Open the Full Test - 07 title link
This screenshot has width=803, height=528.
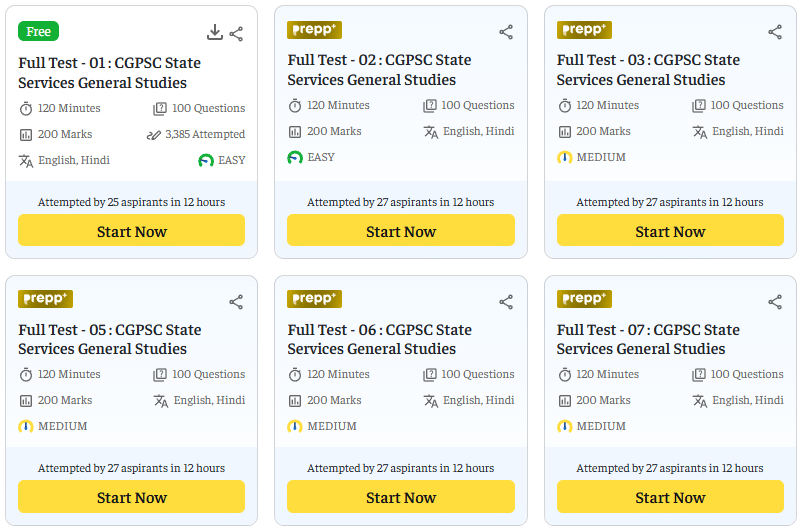click(648, 339)
